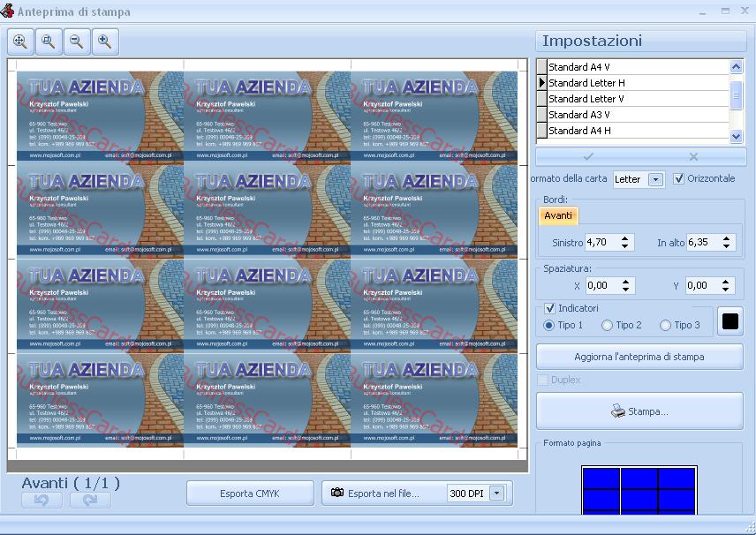Screen dimensions: 756x535
Task: Click the Spaziatura X value field
Action: click(x=603, y=286)
